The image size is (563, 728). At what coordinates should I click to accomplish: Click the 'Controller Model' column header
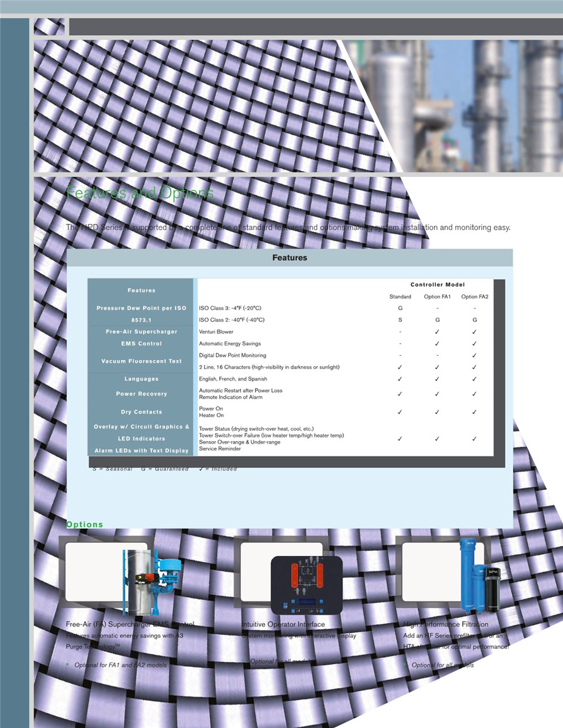(x=437, y=284)
